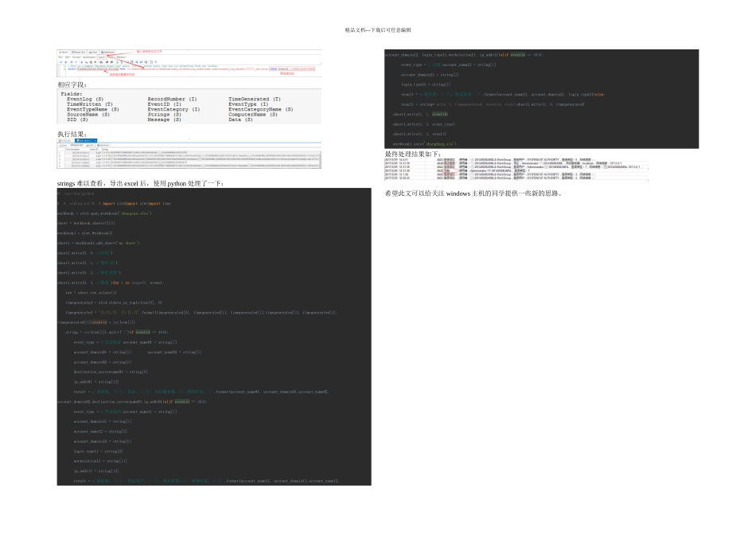
Task: Select the SID (S) field
Action: 77,119
